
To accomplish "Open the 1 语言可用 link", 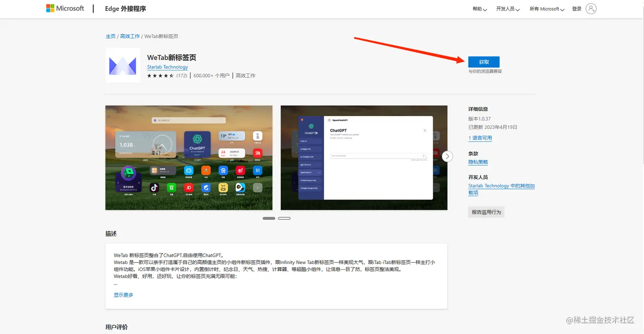I will 480,138.
